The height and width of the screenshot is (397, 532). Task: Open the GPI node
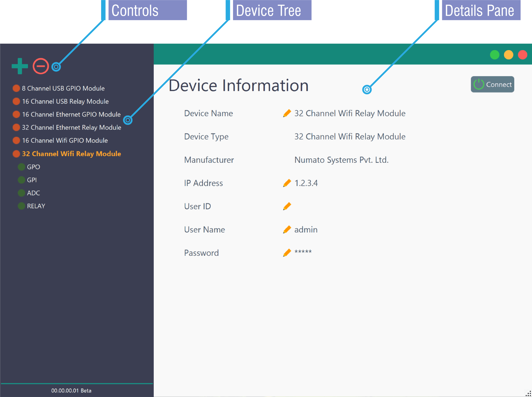tap(32, 180)
